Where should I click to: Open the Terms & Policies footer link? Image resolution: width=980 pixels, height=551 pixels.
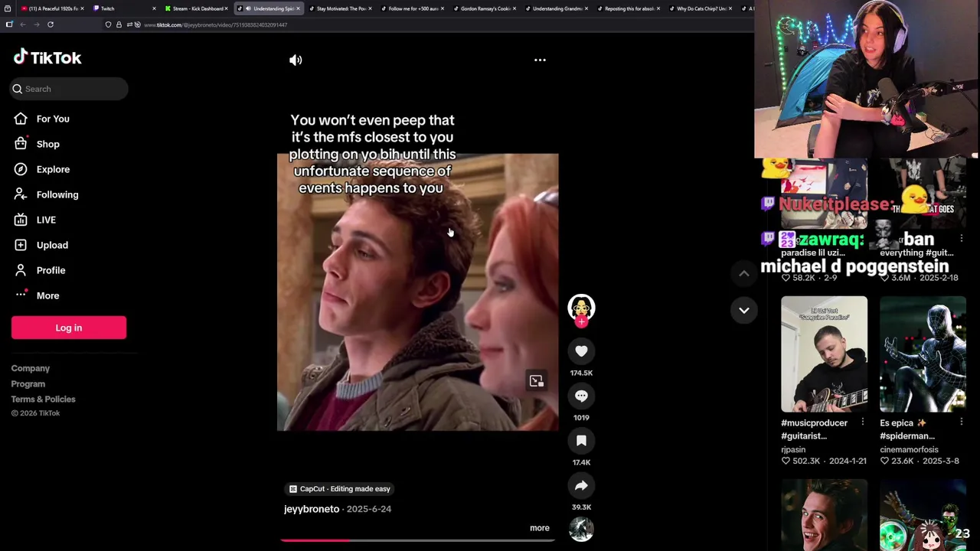click(44, 399)
